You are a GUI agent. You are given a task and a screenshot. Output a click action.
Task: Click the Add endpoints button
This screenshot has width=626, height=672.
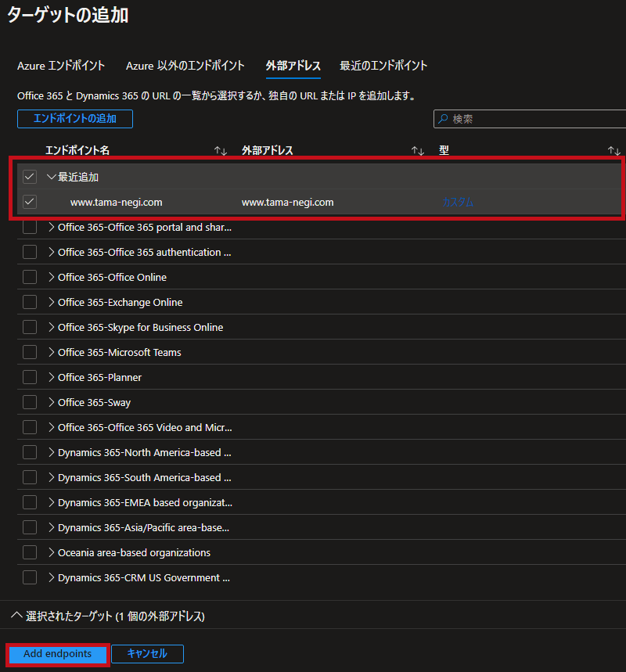pos(57,654)
